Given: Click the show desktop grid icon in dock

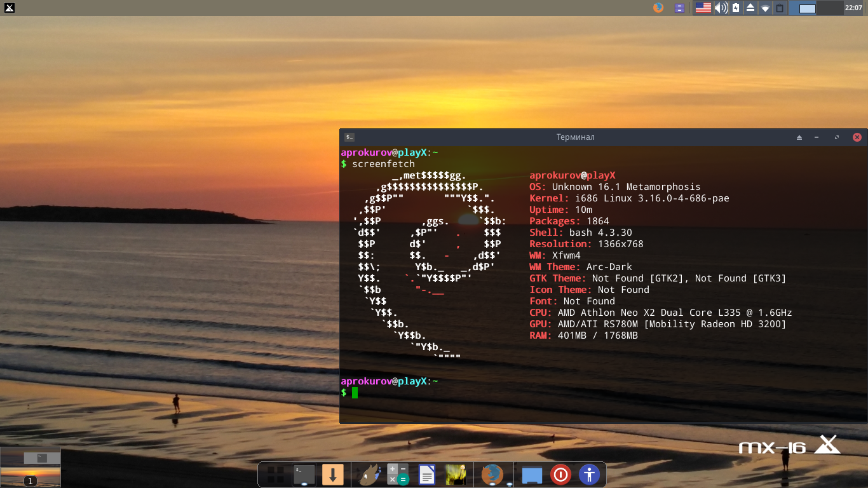Looking at the screenshot, I should (275, 475).
